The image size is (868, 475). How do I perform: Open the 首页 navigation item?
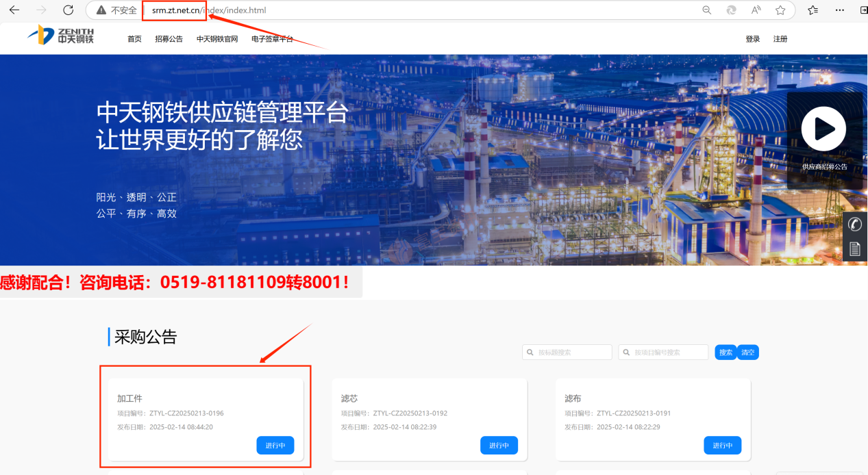coord(134,39)
